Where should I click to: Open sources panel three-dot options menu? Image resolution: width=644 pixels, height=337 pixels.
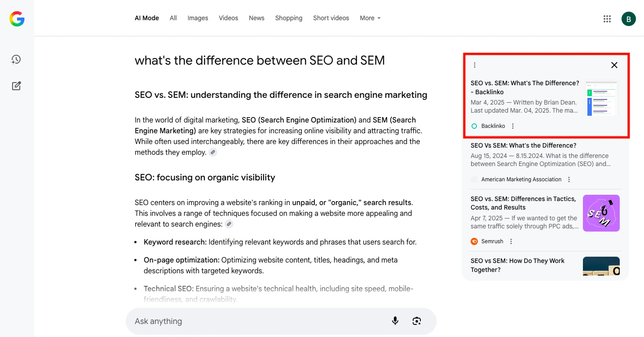point(475,65)
